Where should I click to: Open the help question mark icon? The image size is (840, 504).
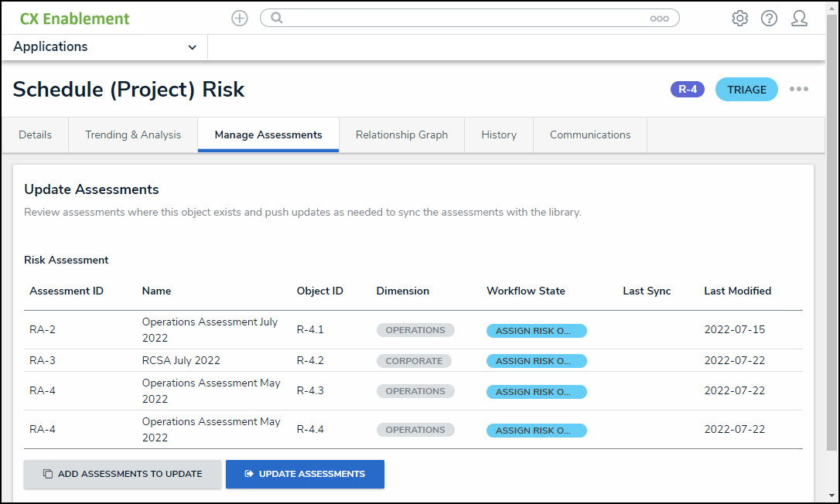[x=769, y=19]
